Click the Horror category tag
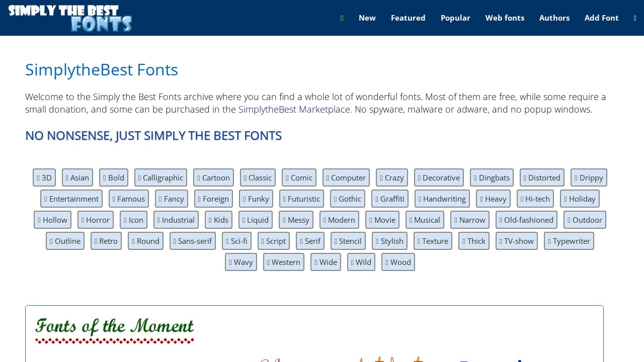This screenshot has height=362, width=644. 95,220
